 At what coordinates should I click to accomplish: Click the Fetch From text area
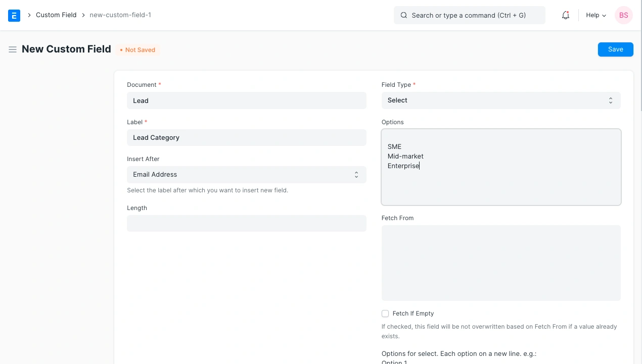500,263
